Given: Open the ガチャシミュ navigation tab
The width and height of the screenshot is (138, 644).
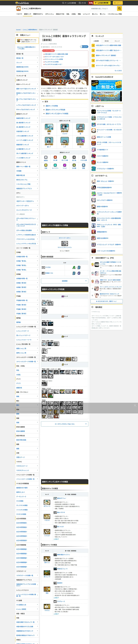Looking at the screenshot, I should pyautogui.click(x=49, y=14).
